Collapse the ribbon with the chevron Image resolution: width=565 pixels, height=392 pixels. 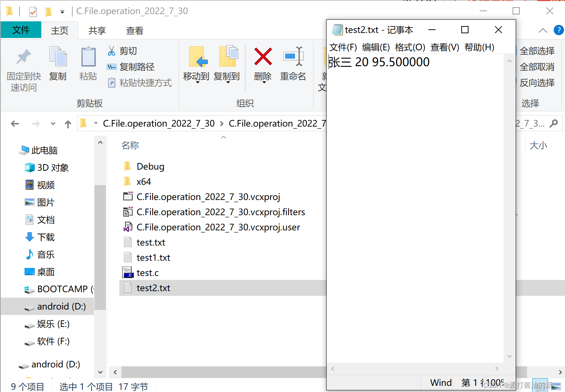coord(543,30)
